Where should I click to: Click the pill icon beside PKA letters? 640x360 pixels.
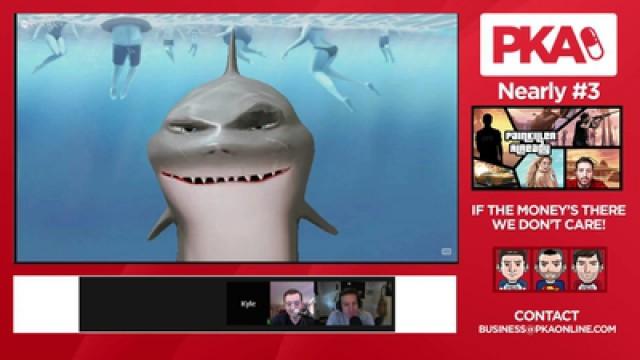[x=593, y=43]
